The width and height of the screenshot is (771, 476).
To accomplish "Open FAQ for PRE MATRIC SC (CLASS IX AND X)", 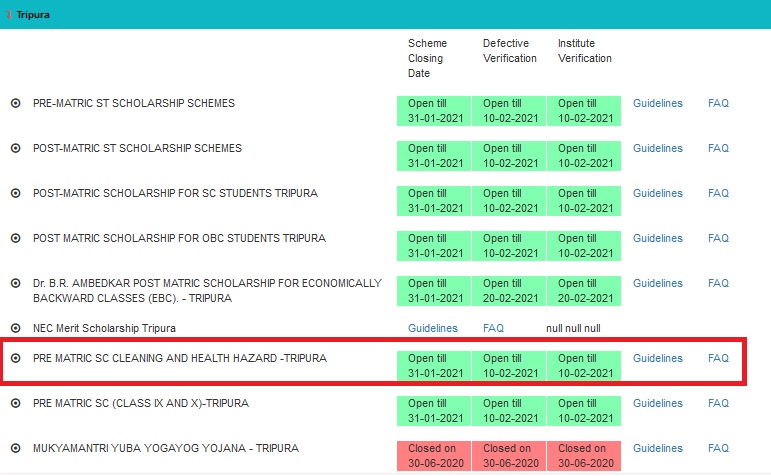I will [718, 404].
